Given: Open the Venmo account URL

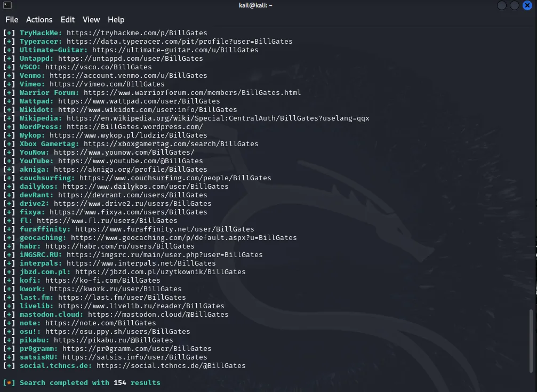Looking at the screenshot, I should tap(129, 76).
